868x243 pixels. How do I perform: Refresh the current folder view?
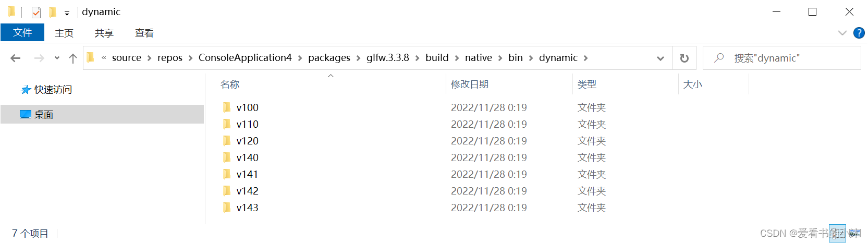point(684,58)
